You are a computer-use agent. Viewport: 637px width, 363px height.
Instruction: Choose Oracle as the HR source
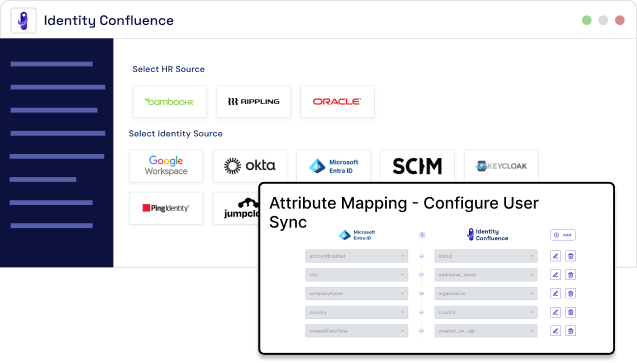click(x=337, y=102)
